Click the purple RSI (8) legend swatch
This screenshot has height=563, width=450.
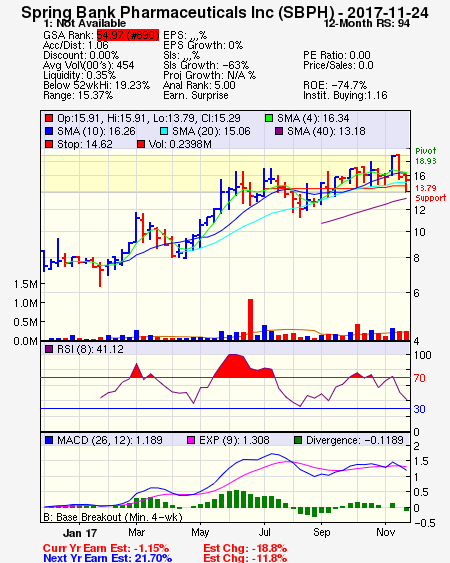49,349
